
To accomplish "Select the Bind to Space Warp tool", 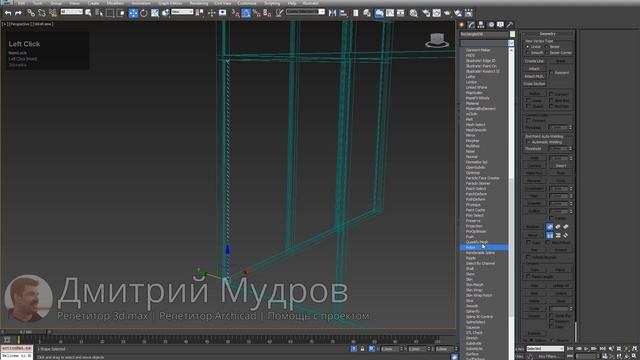I will [53, 13].
